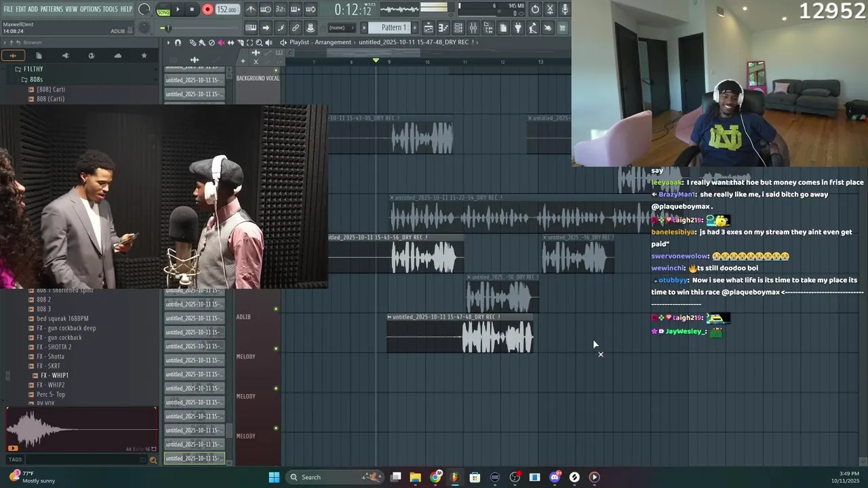
Task: Select the browser files tab icon
Action: coord(39,56)
